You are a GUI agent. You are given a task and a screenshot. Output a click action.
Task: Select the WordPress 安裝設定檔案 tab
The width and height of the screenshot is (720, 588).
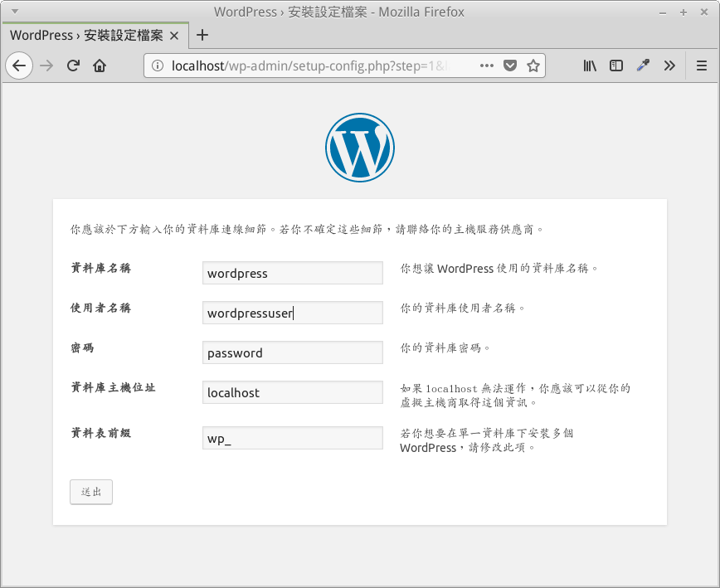point(95,36)
